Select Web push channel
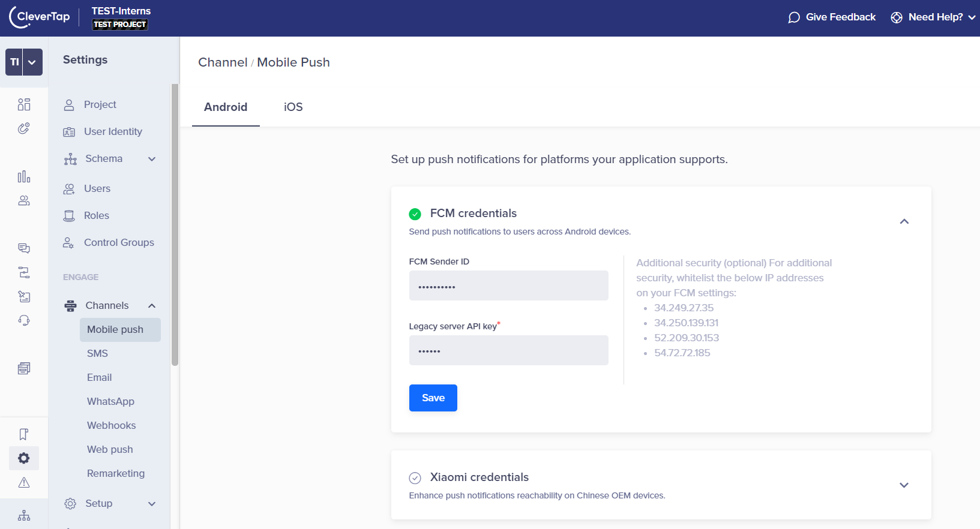The width and height of the screenshot is (980, 529). tap(110, 449)
